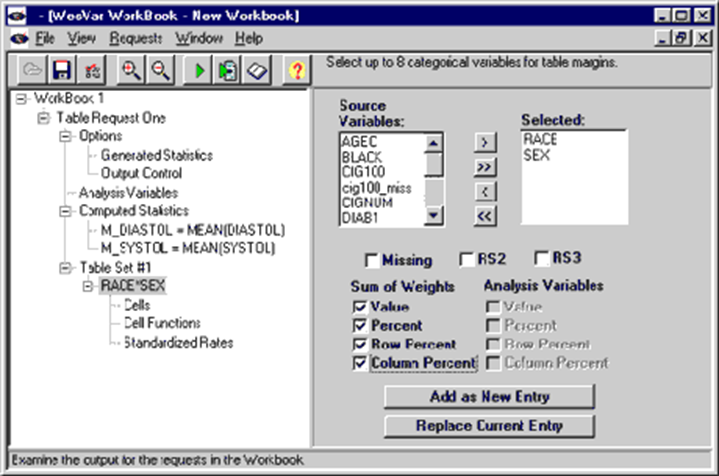
Task: Click Replace Current Entry button
Action: point(489,426)
